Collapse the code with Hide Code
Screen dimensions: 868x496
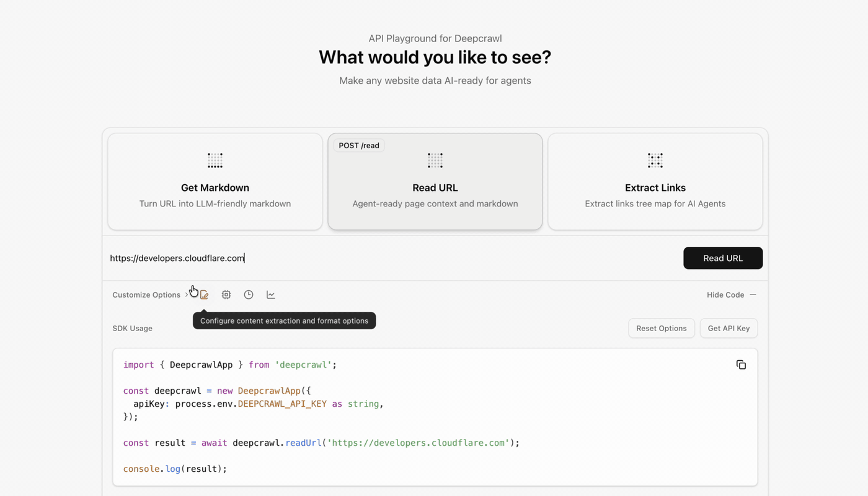coord(732,294)
